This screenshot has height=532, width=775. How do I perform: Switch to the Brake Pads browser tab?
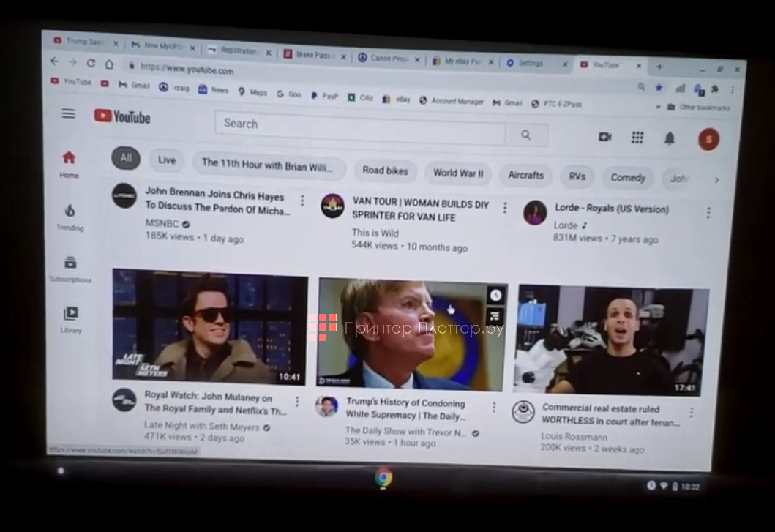[312, 55]
